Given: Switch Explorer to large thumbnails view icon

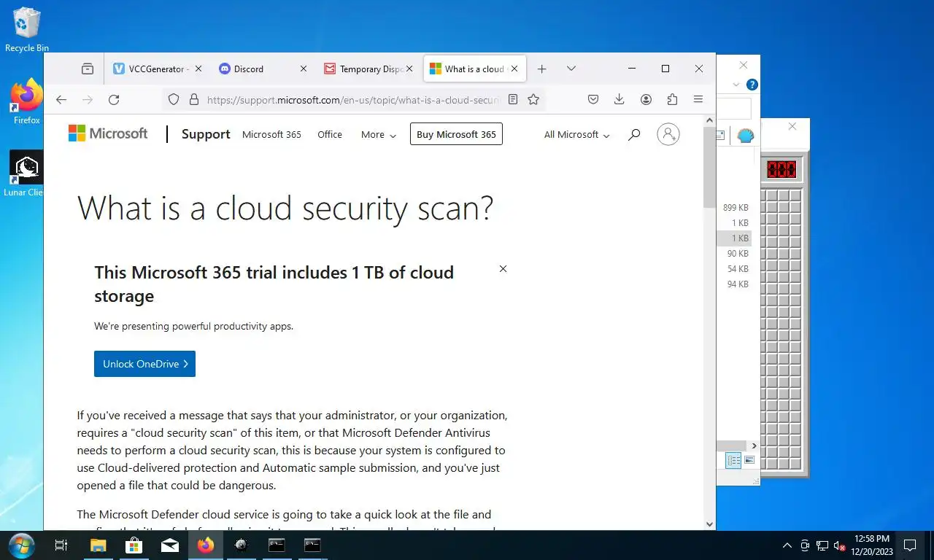Looking at the screenshot, I should pos(749,460).
